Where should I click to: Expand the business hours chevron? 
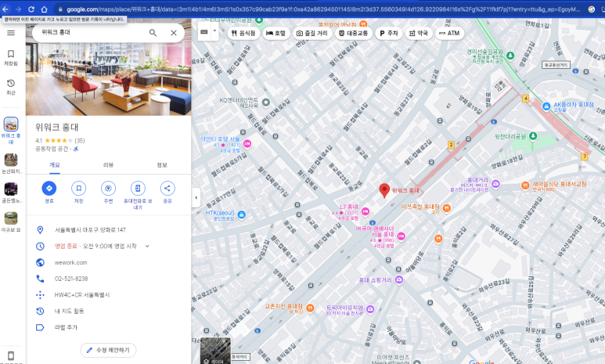click(147, 246)
